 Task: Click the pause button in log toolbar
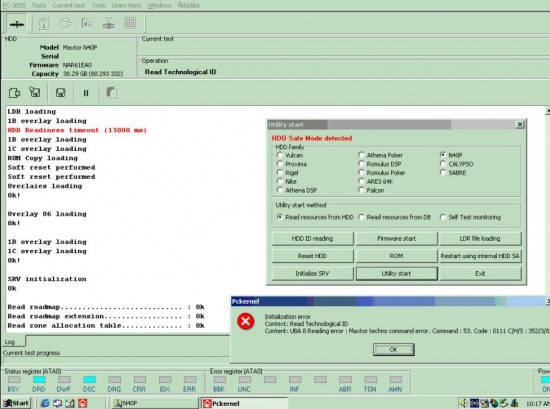(86, 93)
